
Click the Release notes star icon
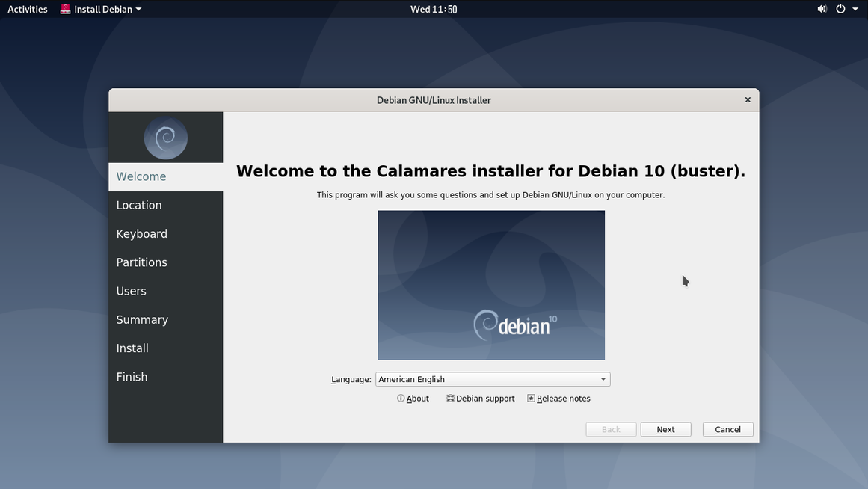pos(531,399)
